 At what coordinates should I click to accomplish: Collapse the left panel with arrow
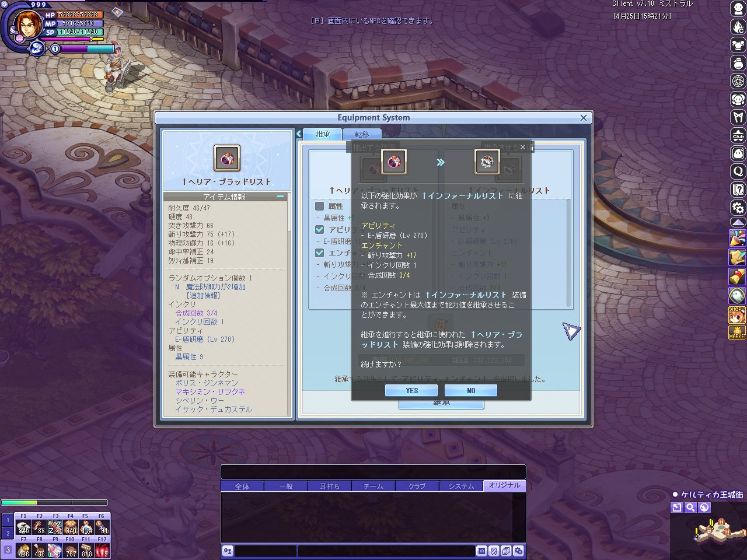[x=299, y=134]
